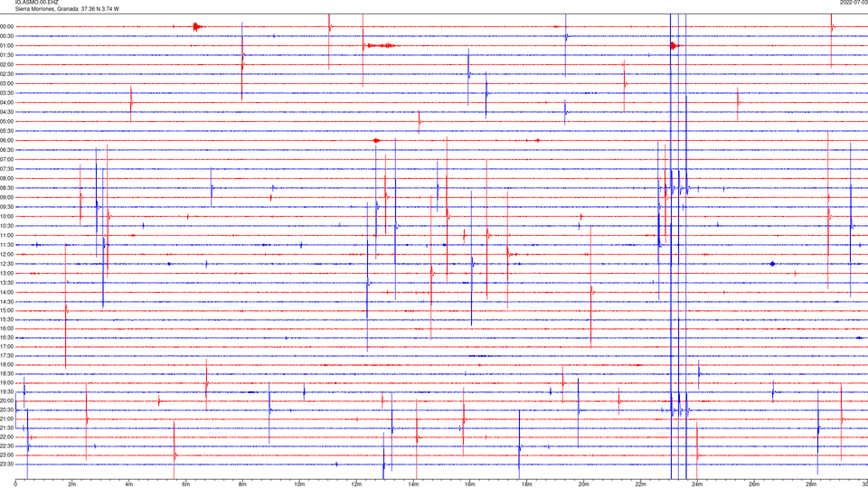Click the 14m minute axis label
This screenshot has height=488, width=868.
point(413,484)
